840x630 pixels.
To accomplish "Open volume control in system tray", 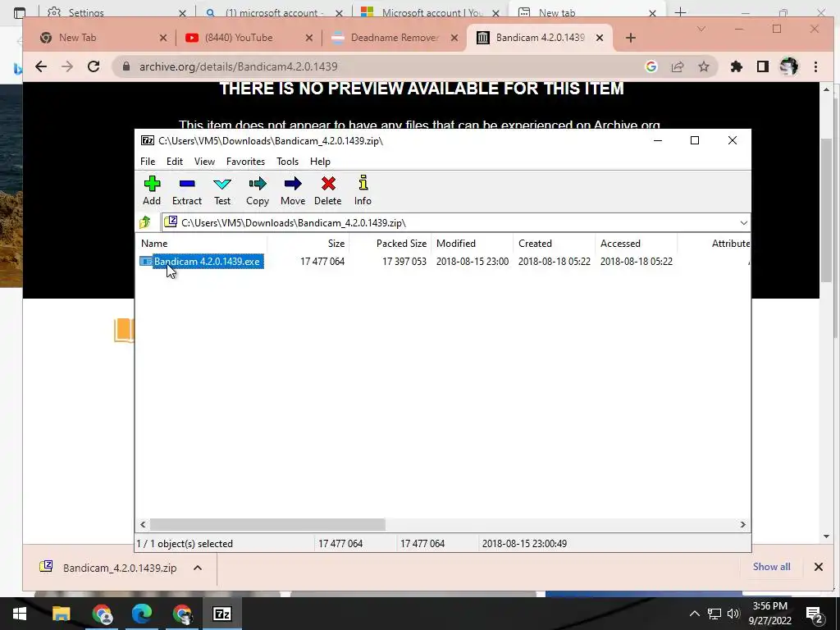I will tap(733, 614).
